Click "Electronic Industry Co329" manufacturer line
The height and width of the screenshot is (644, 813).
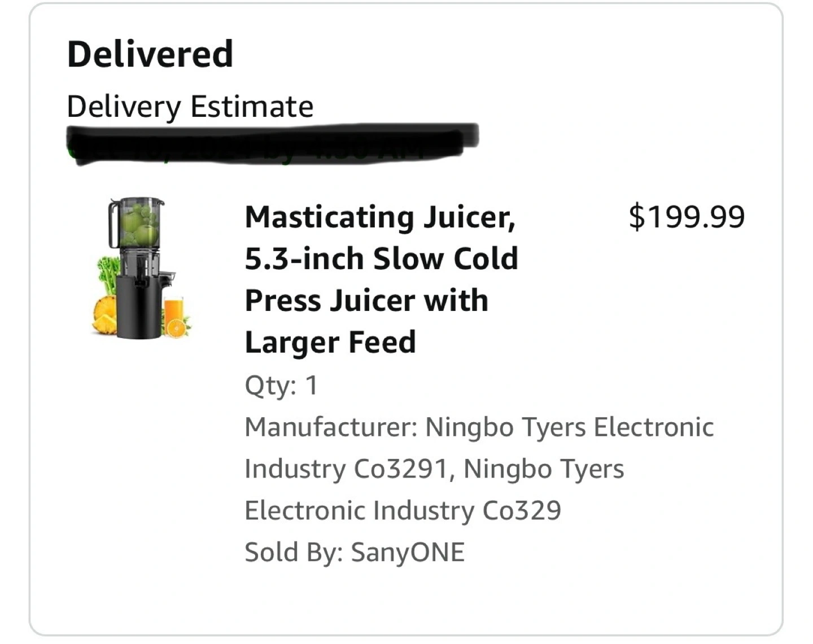click(403, 511)
